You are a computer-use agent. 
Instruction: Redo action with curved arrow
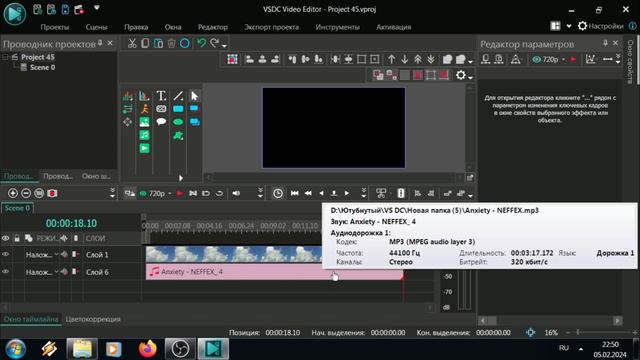(x=214, y=43)
